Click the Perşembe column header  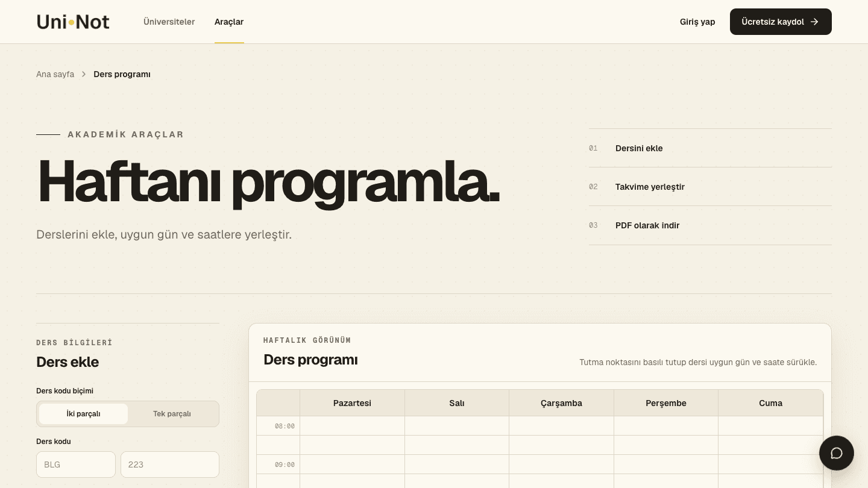(666, 403)
